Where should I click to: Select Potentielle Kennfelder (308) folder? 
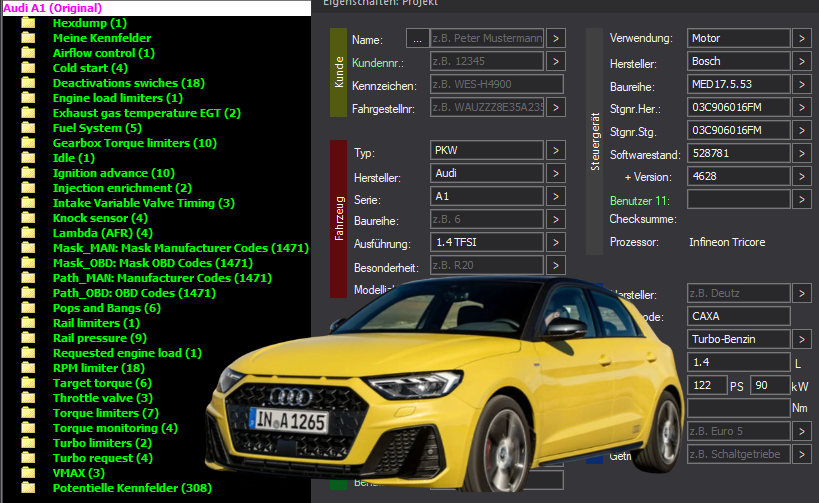point(132,488)
